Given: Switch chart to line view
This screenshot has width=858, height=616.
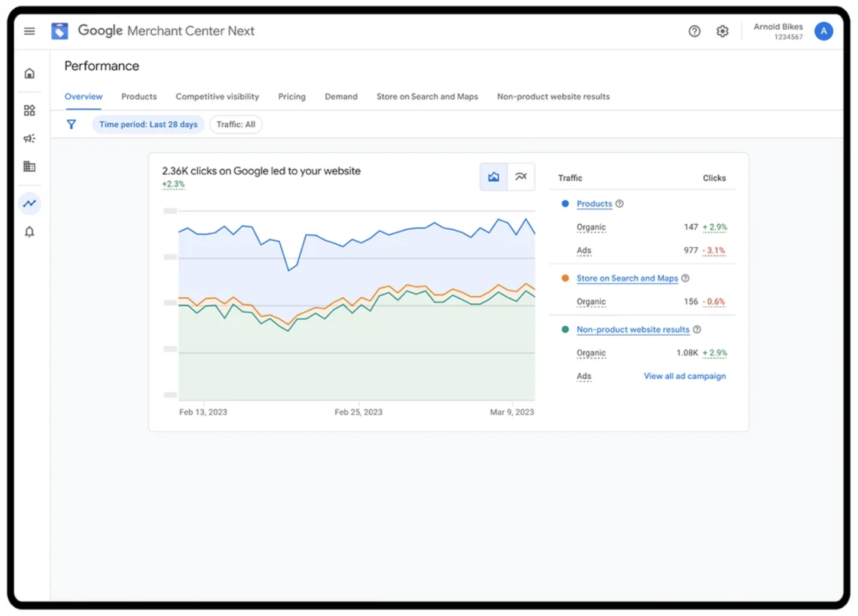Looking at the screenshot, I should pos(521,176).
